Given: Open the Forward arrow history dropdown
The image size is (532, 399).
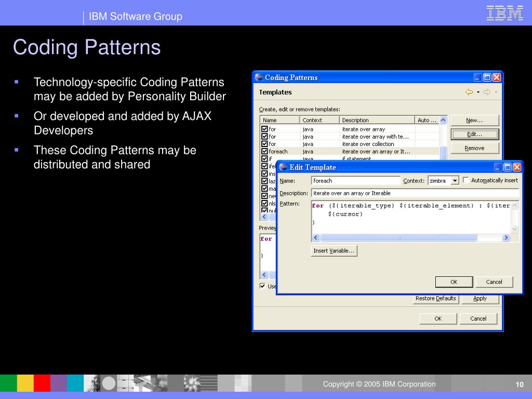Looking at the screenshot, I should (x=496, y=92).
